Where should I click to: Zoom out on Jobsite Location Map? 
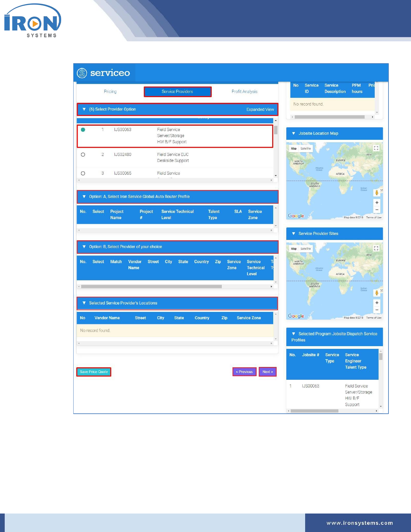(377, 210)
